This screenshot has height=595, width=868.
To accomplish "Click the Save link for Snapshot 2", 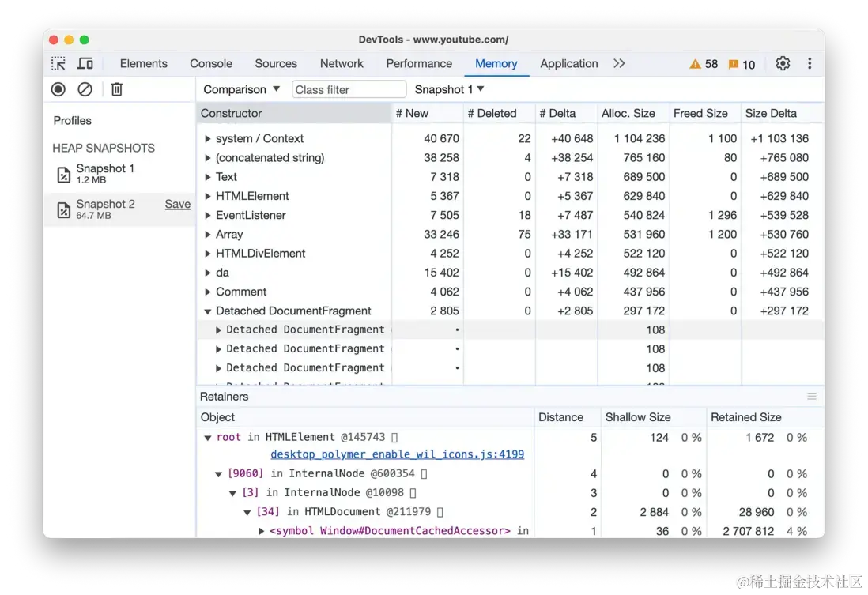I will coord(177,204).
